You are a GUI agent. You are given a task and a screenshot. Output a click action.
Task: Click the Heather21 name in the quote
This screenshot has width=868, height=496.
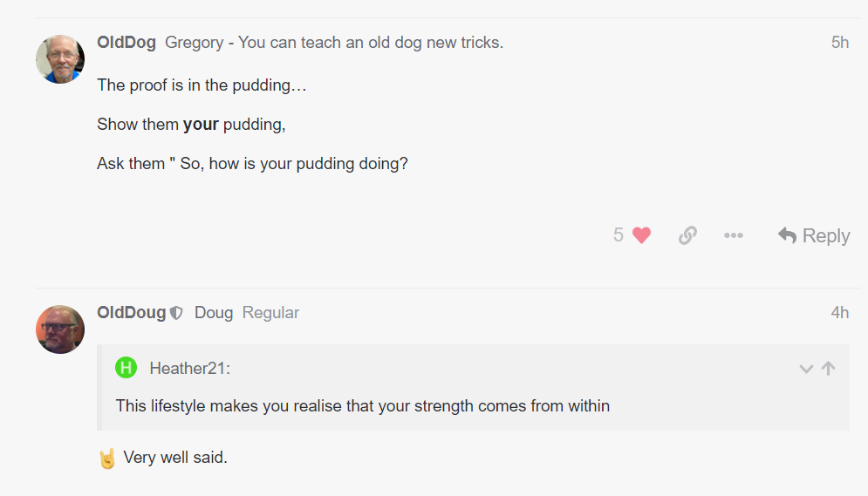click(190, 368)
